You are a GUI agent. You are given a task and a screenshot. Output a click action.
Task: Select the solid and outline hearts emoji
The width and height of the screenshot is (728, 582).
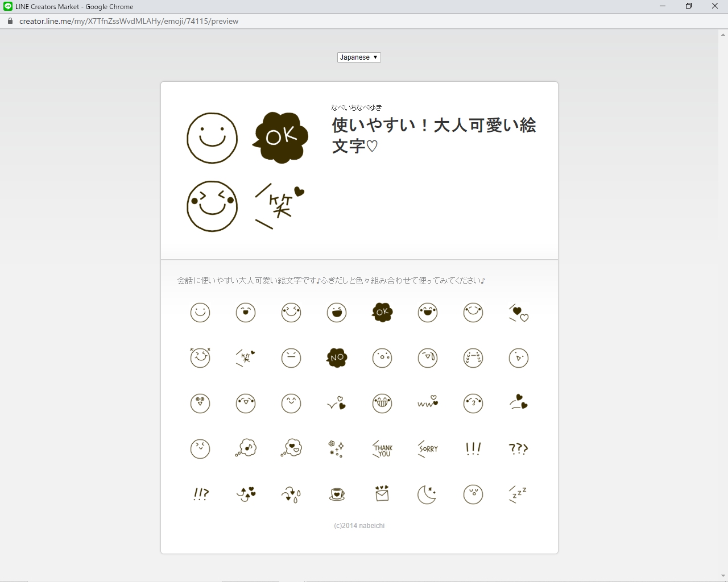[x=519, y=313]
